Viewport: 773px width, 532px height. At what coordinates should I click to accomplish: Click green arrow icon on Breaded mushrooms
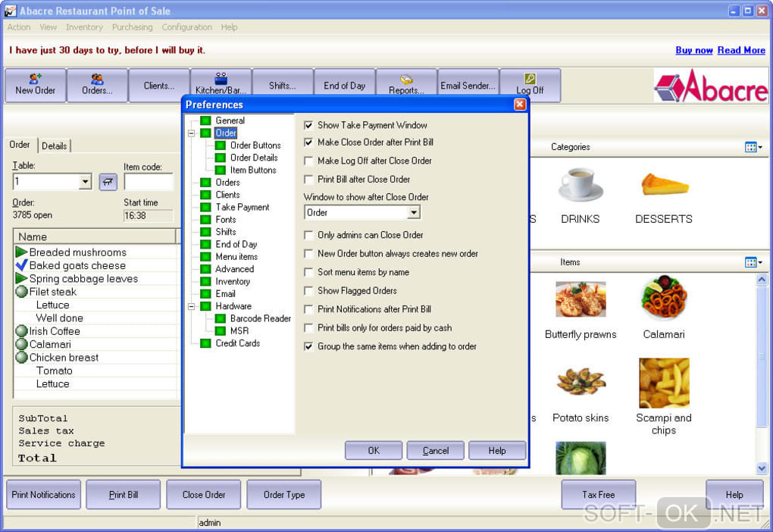click(21, 252)
